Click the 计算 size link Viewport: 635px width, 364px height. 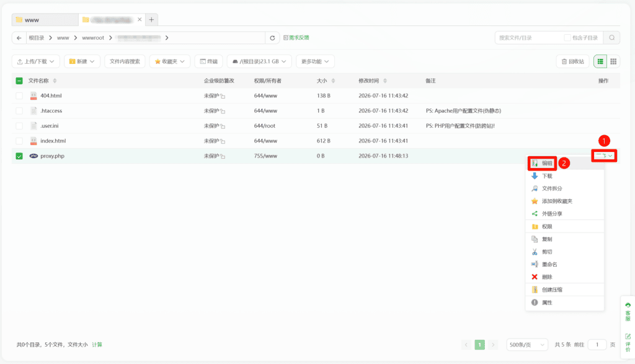click(97, 345)
